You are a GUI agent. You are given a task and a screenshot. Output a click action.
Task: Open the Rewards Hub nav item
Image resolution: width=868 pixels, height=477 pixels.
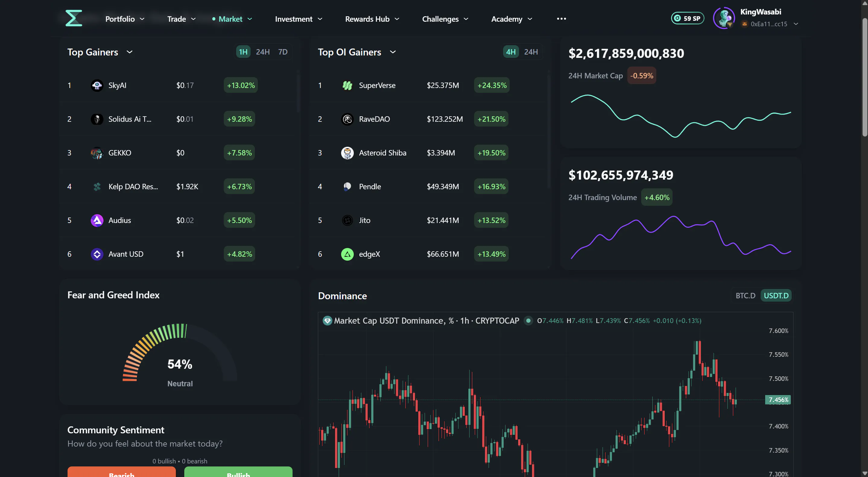pyautogui.click(x=367, y=19)
